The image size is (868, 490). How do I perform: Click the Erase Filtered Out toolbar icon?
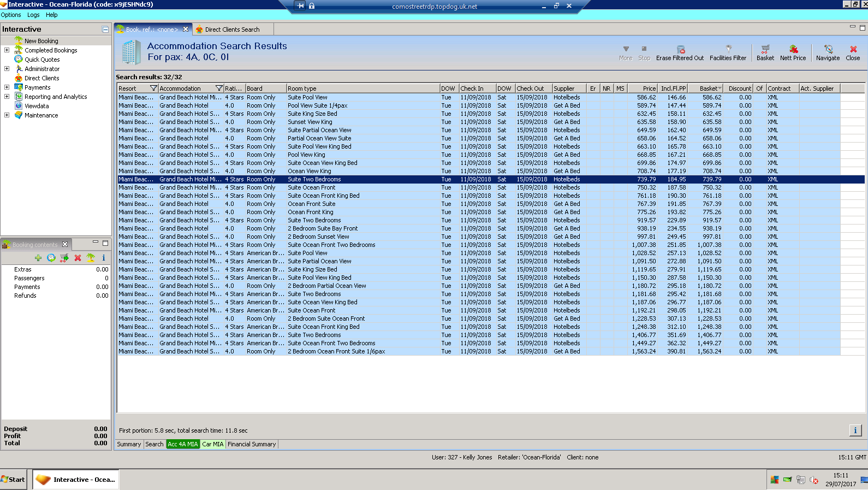point(680,49)
